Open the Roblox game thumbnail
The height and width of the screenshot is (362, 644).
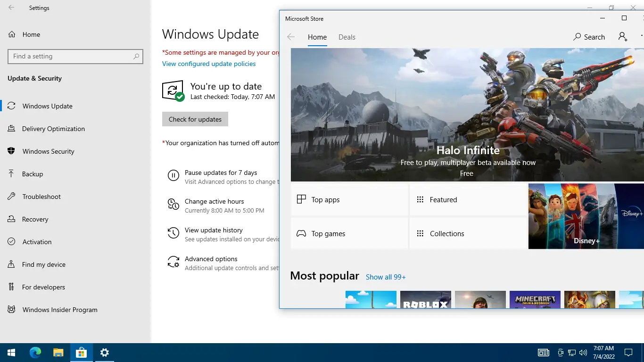[x=426, y=300]
